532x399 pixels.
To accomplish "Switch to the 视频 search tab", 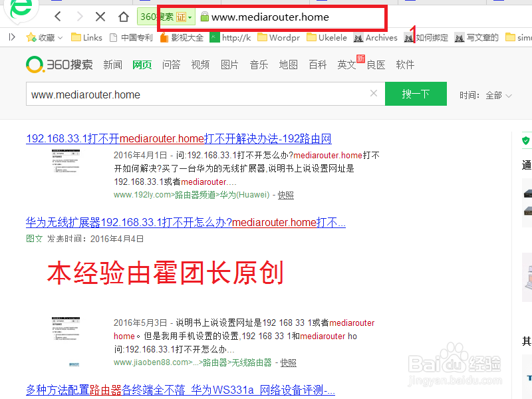I will pos(199,65).
